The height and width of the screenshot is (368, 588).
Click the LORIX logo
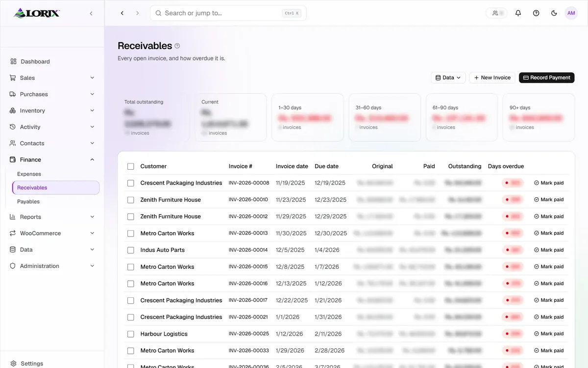click(x=37, y=13)
